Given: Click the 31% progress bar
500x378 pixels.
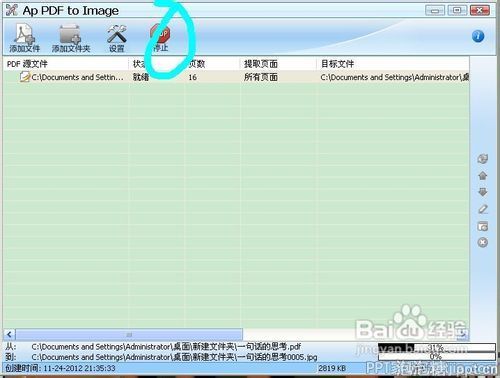Looking at the screenshot, I should click(436, 347).
